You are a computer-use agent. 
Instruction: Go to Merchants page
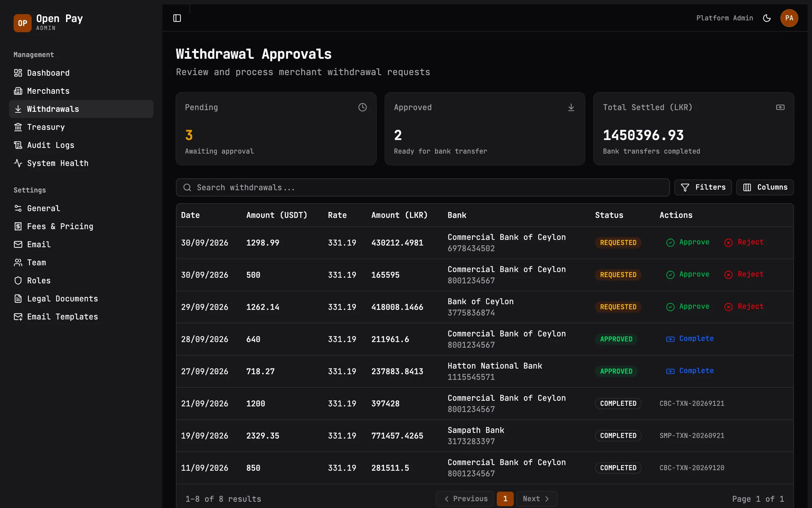(x=81, y=91)
